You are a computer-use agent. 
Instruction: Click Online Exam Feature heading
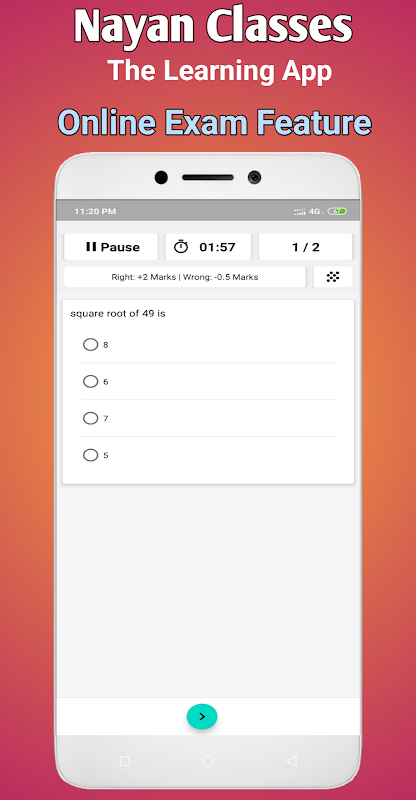tap(214, 123)
